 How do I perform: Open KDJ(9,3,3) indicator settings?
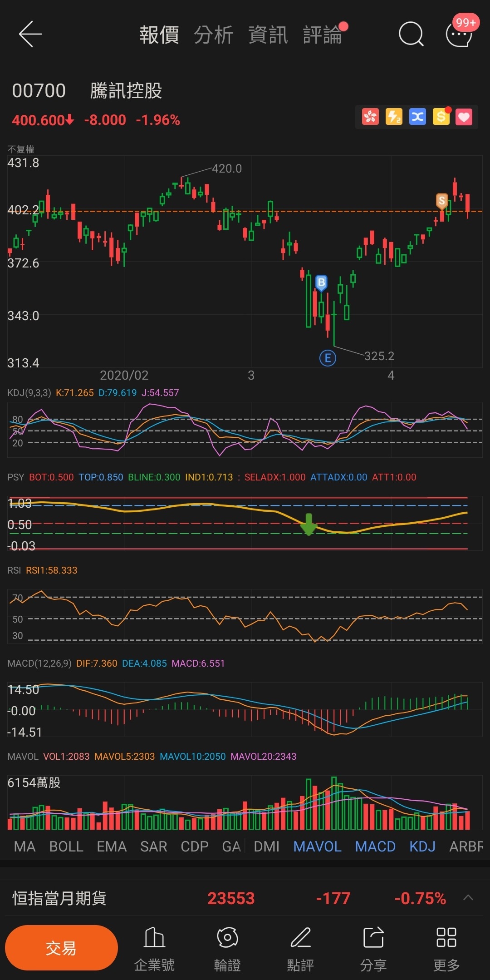click(29, 393)
